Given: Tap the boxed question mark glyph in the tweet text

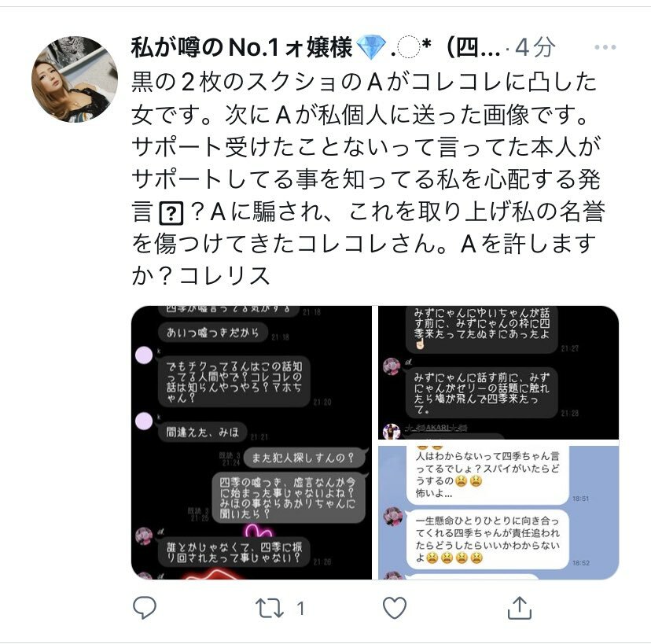Looking at the screenshot, I should [x=171, y=214].
